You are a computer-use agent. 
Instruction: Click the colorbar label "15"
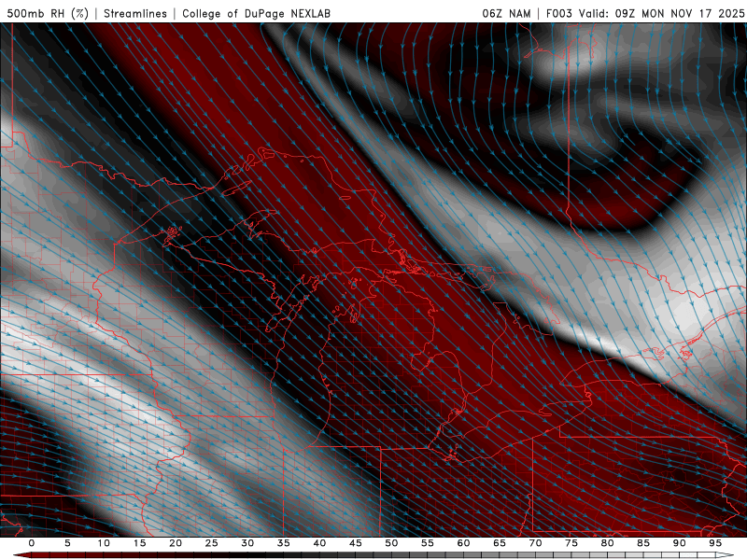(139, 543)
